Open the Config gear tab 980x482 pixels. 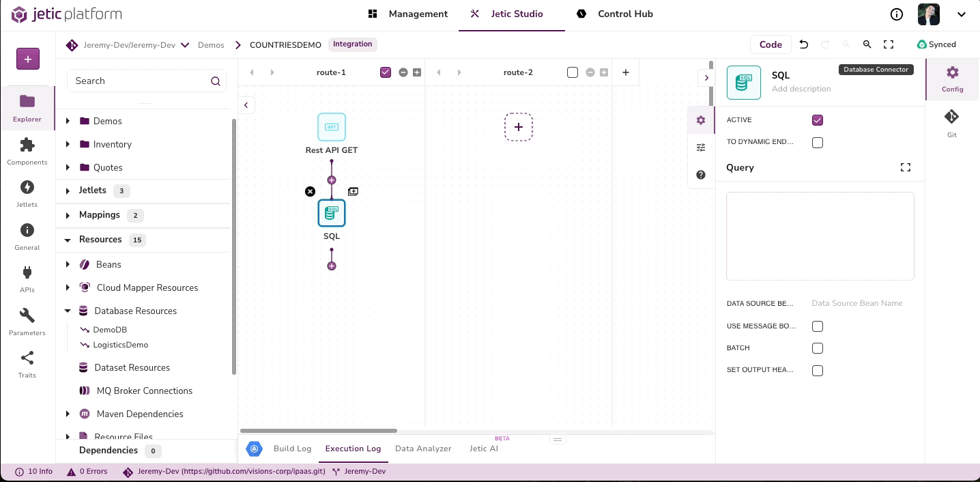coord(953,79)
